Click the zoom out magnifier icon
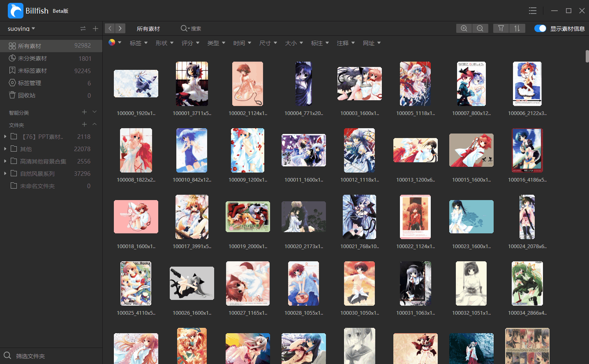The height and width of the screenshot is (364, 589). pyautogui.click(x=480, y=28)
